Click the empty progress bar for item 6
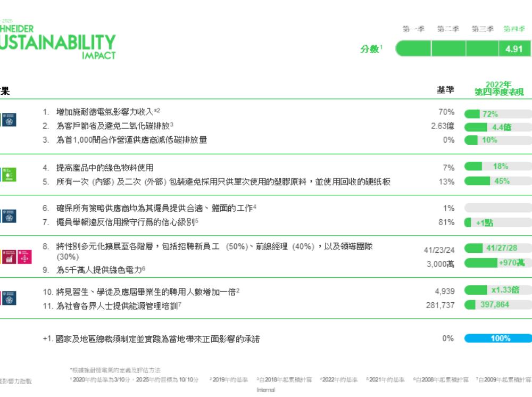This screenshot has width=532, height=397. pos(498,208)
